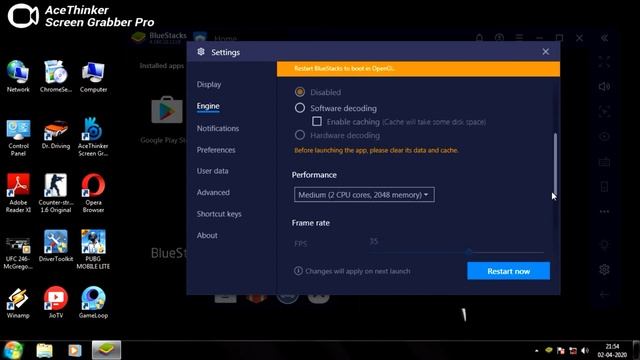Click the BlueStacks notification bell icon
This screenshot has height=360, width=640.
[x=480, y=38]
